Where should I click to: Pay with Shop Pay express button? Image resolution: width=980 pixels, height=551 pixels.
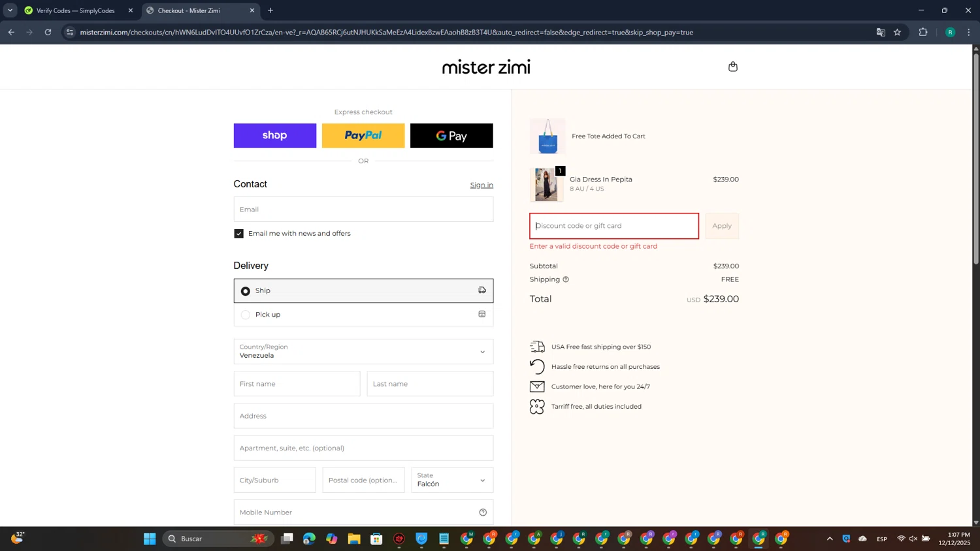[x=275, y=136]
